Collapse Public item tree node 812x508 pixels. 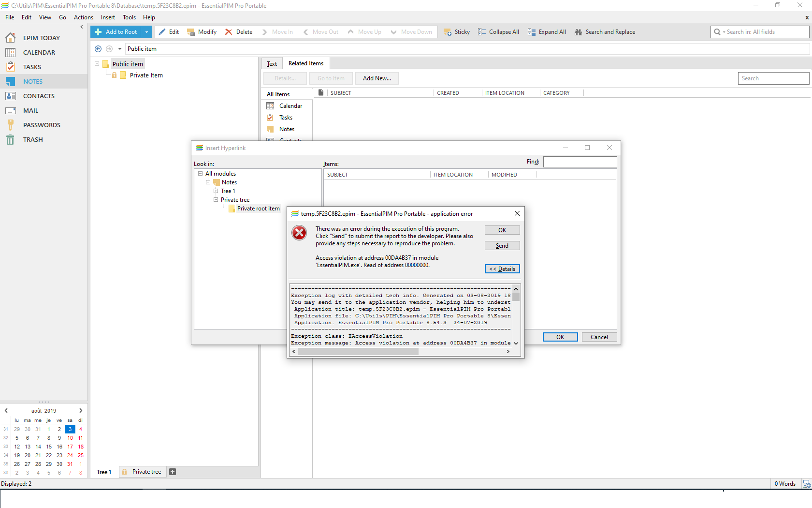[97, 63]
